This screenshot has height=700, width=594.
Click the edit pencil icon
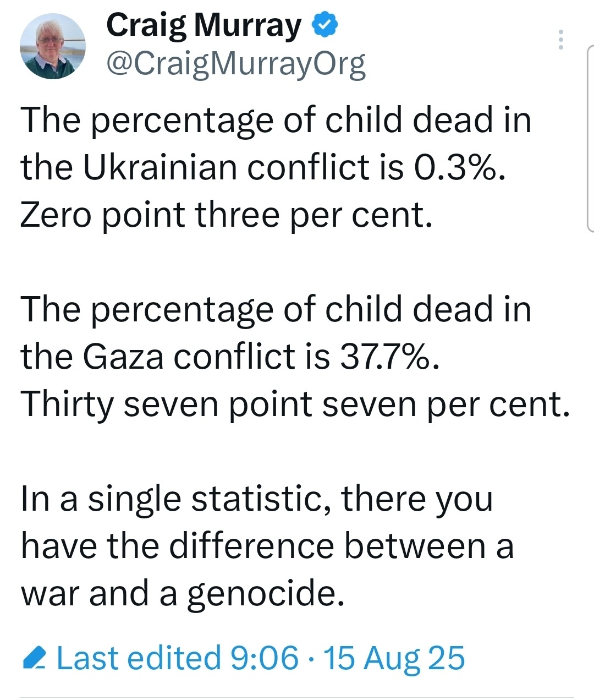pos(34,659)
